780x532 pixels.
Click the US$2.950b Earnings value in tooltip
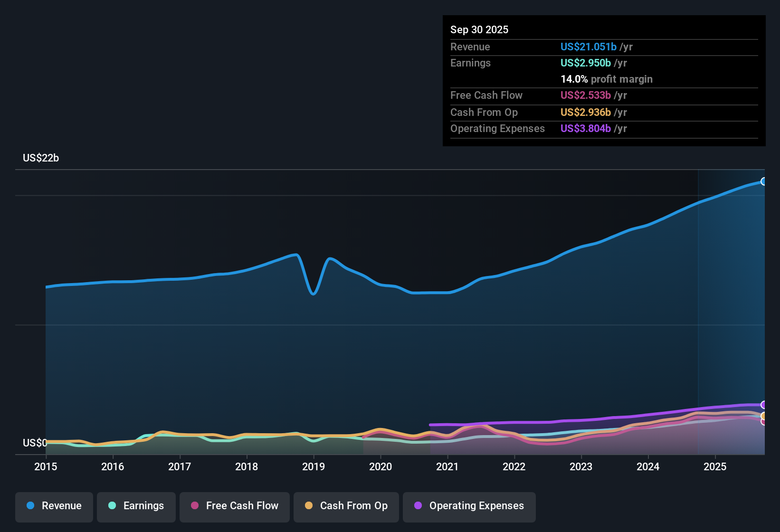585,63
